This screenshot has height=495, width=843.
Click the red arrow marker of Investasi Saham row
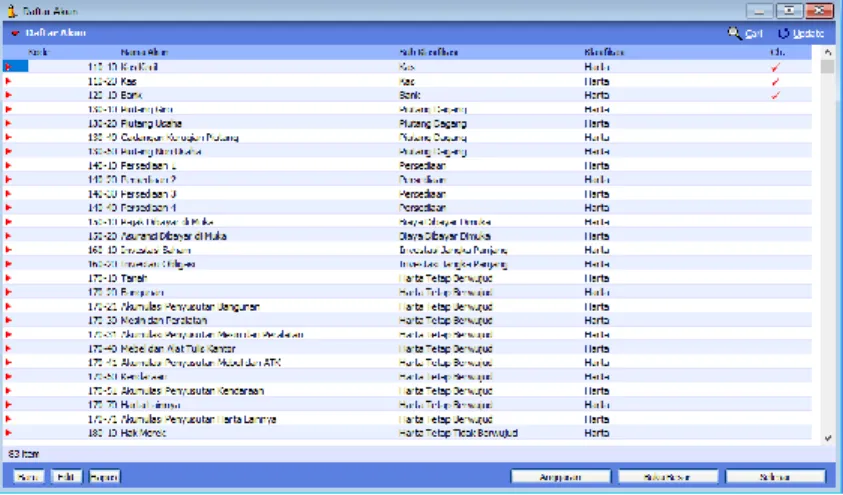coord(8,250)
